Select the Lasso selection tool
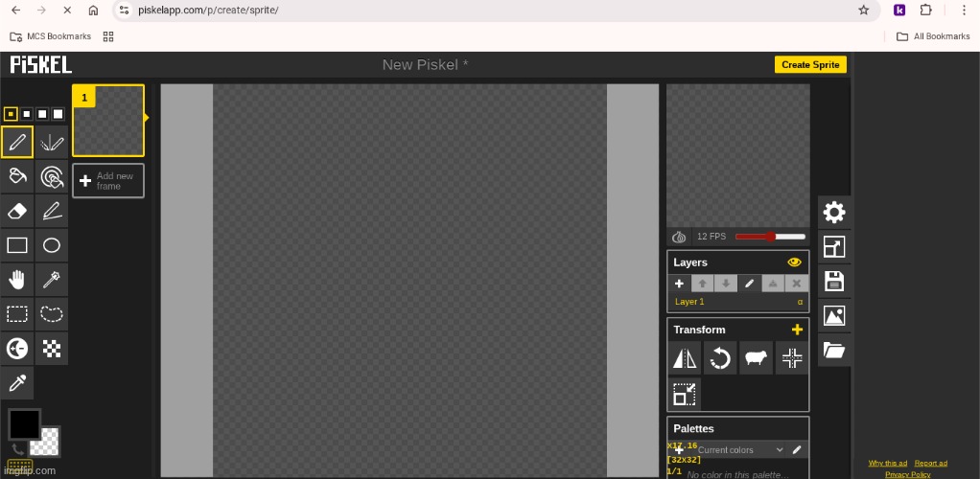Screen dimensions: 980x479 tap(52, 313)
